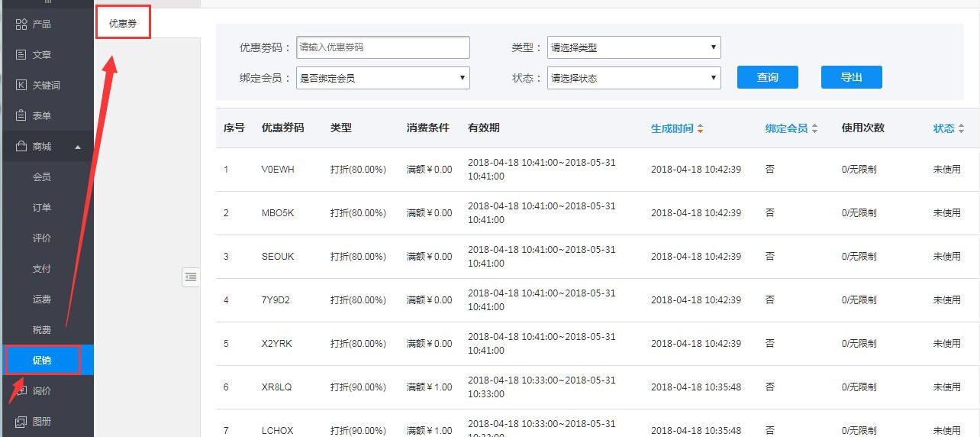Click the 关键词 (Keywords) sidebar icon
Image resolution: width=980 pixels, height=437 pixels.
pos(21,86)
